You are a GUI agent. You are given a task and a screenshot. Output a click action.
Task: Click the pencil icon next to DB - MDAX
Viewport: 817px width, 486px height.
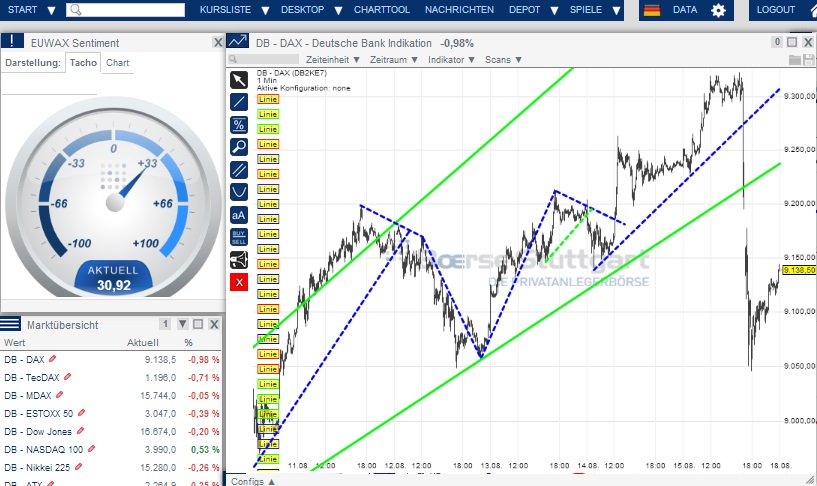(59, 395)
